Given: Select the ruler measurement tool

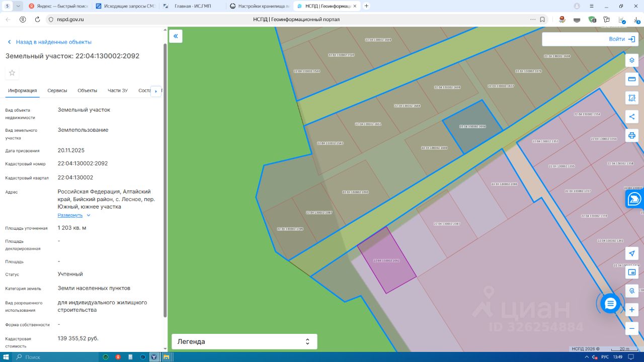Looking at the screenshot, I should 632,79.
